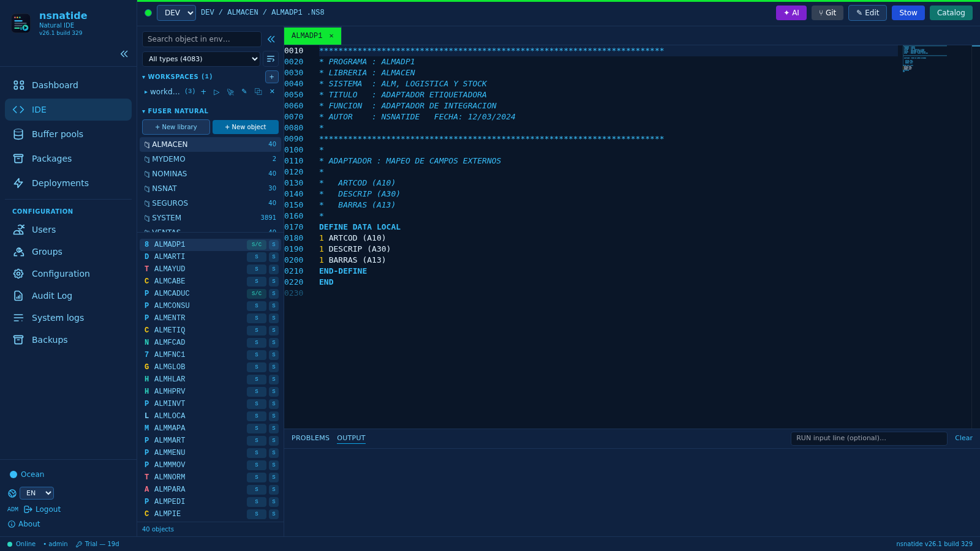Image resolution: width=980 pixels, height=551 pixels.
Task: Click the Stow button
Action: pos(908,13)
